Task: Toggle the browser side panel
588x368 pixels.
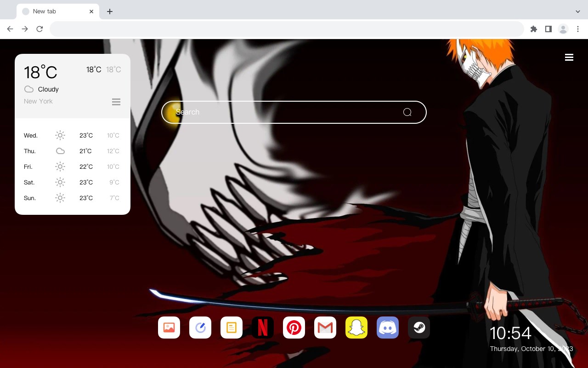Action: coord(548,29)
